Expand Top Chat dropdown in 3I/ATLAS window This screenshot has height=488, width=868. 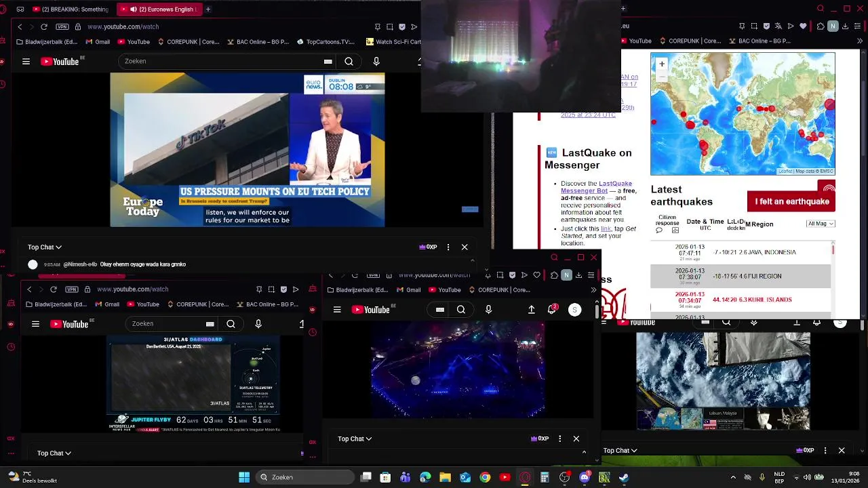[54, 453]
